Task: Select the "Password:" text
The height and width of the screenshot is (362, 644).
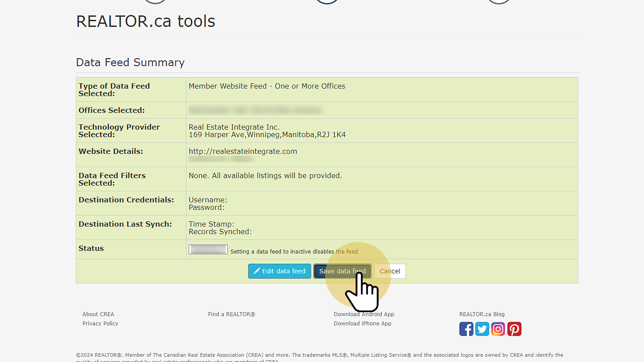Action: tap(207, 207)
